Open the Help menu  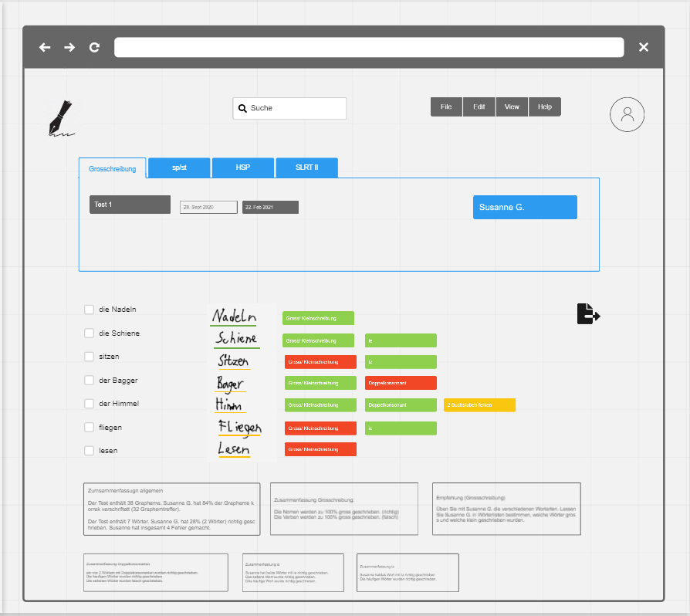click(545, 107)
